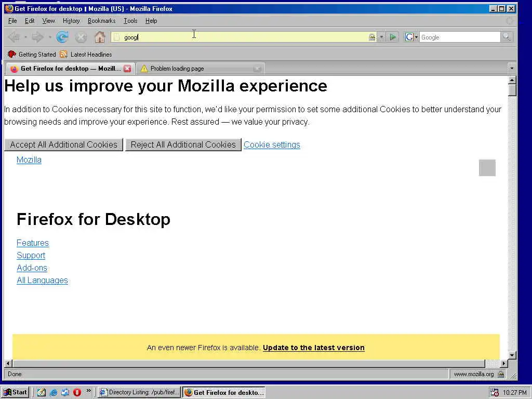Click the horizontal scrollbar thumb
532x399 pixels.
click(248, 363)
